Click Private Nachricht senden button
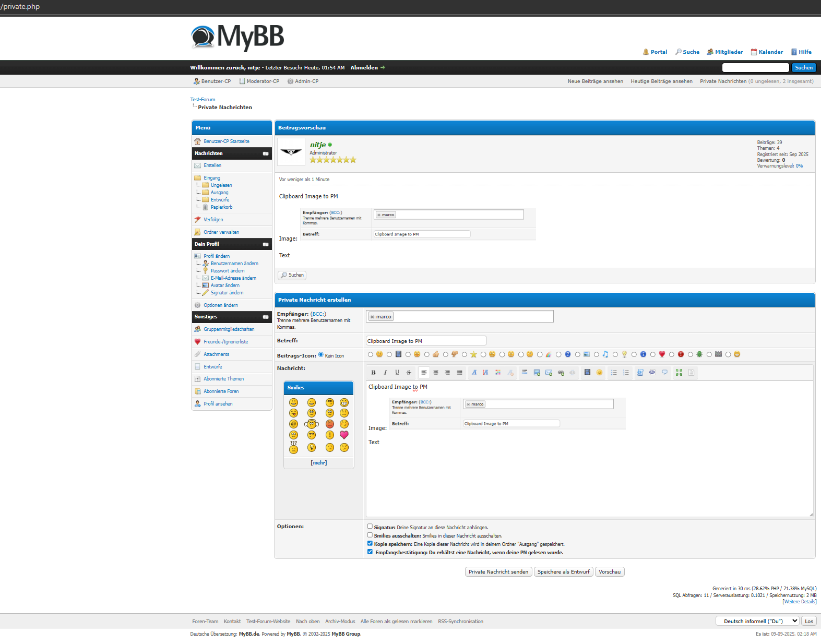The width and height of the screenshot is (821, 644). [x=498, y=572]
